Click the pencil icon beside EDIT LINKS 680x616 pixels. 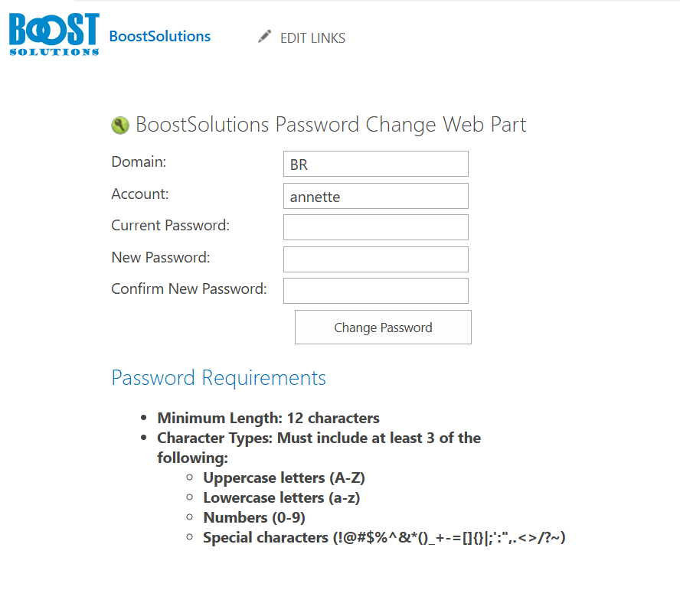[x=264, y=37]
